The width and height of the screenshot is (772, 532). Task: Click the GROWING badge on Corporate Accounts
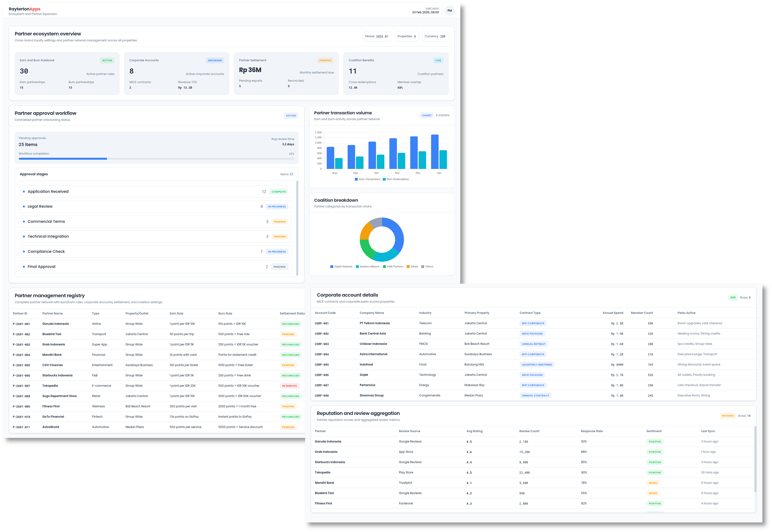pyautogui.click(x=215, y=60)
